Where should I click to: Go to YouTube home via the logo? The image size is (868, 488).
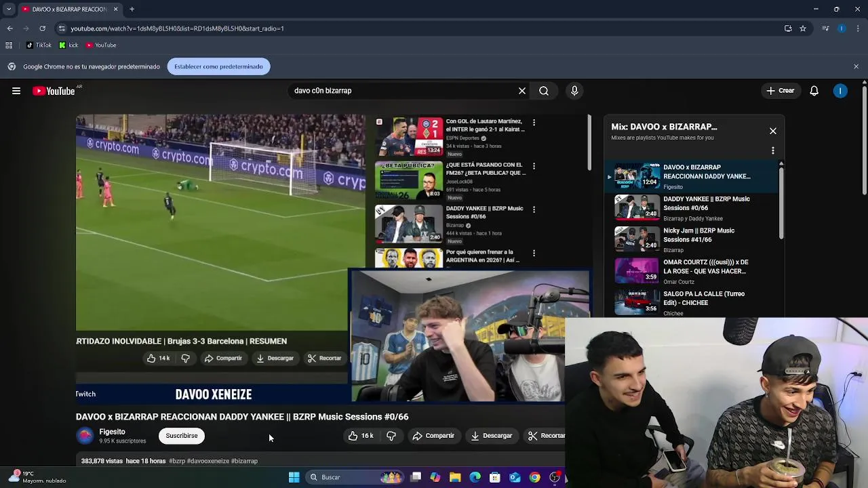coord(54,91)
